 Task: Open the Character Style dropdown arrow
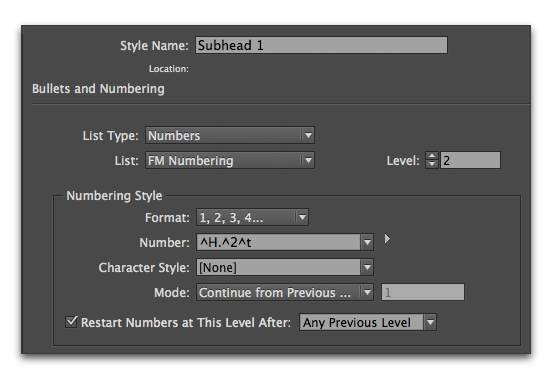[x=367, y=268]
